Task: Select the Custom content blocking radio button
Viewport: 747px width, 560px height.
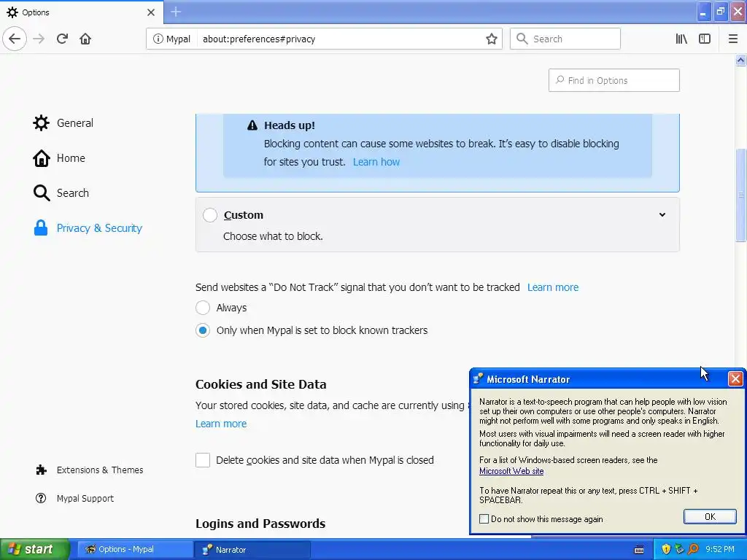Action: pos(210,215)
